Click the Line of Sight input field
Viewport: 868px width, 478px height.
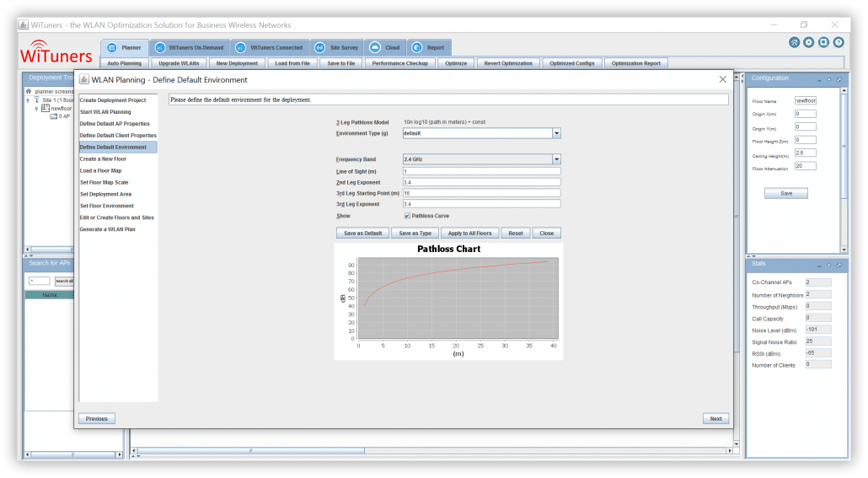point(481,171)
